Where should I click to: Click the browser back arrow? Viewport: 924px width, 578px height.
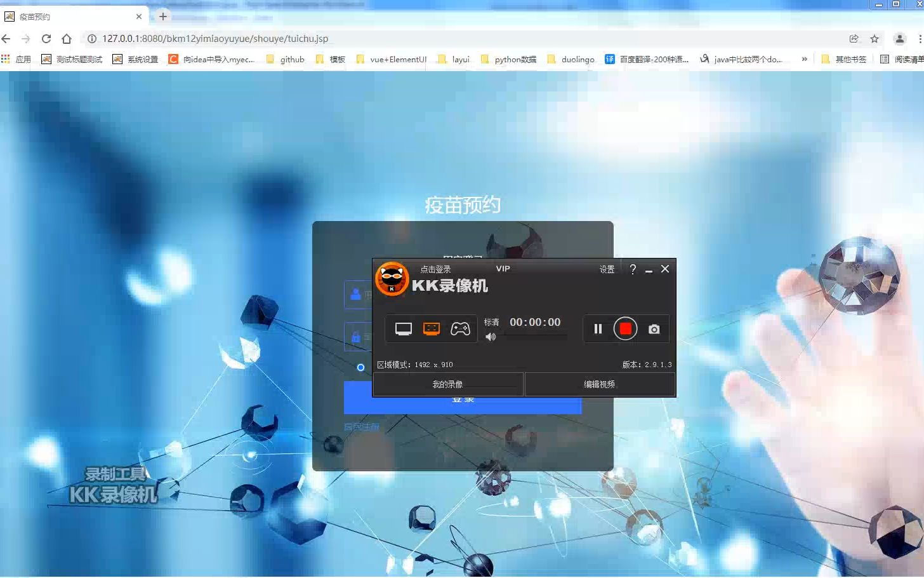pyautogui.click(x=6, y=39)
